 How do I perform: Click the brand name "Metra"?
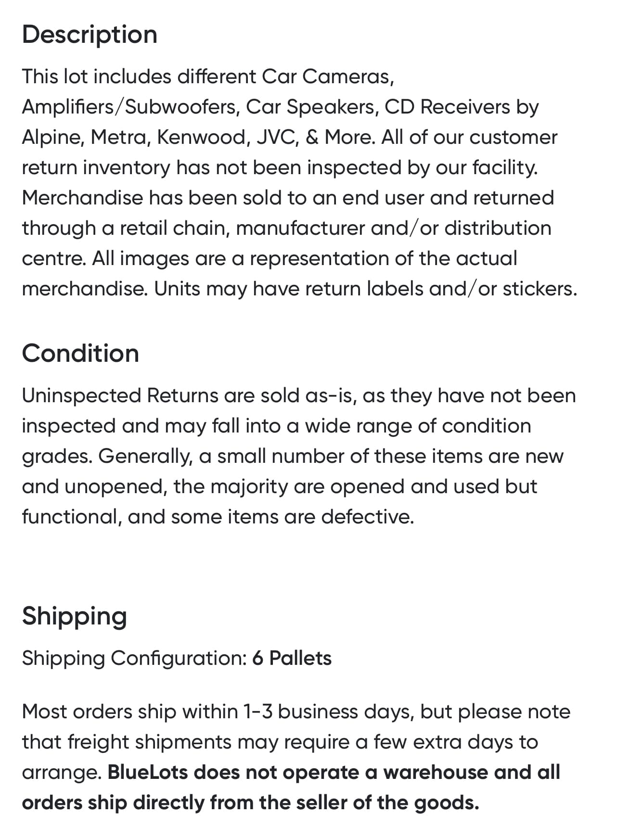120,138
